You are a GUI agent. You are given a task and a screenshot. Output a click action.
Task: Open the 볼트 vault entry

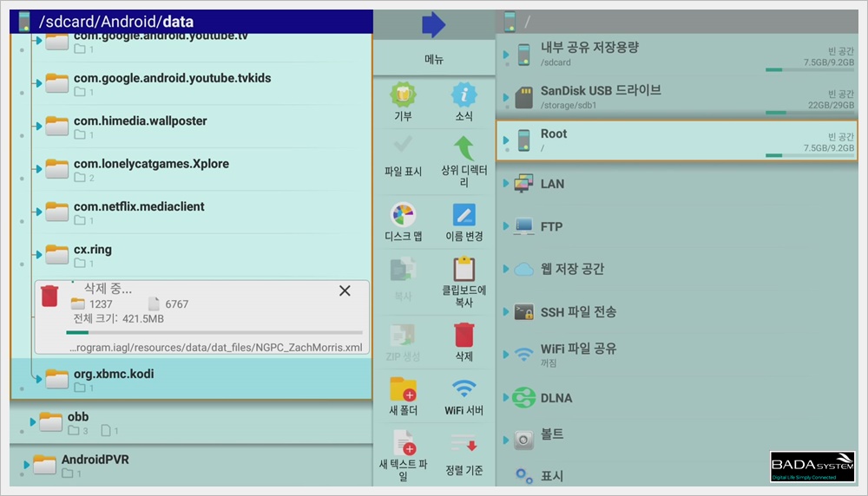[676, 441]
